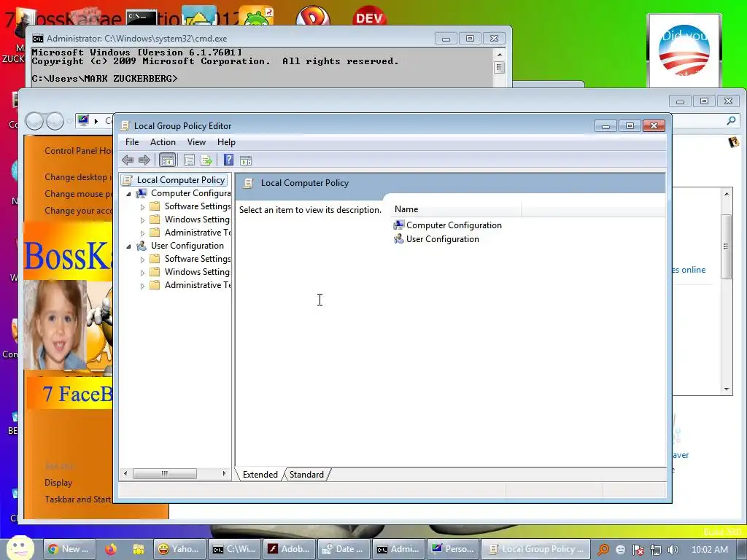Go forward with the toolbar Forward arrow
Screen dimensions: 747x560
point(144,160)
